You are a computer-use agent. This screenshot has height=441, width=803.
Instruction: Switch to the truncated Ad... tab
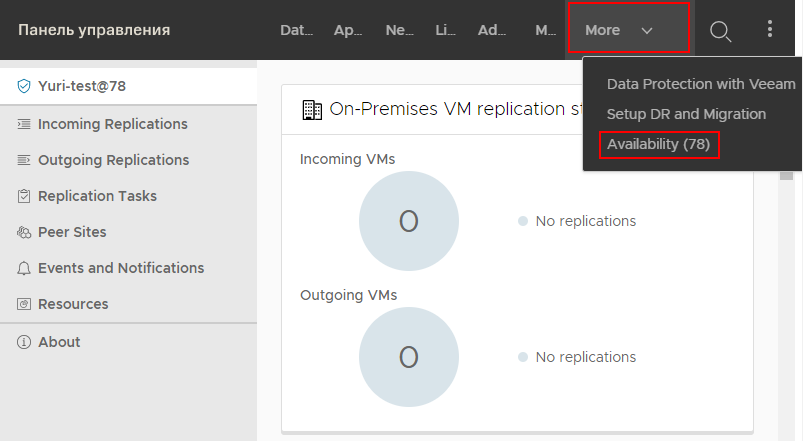[x=492, y=31]
